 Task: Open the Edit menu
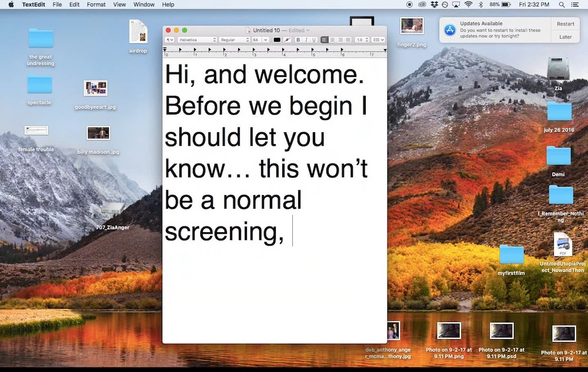pyautogui.click(x=74, y=5)
